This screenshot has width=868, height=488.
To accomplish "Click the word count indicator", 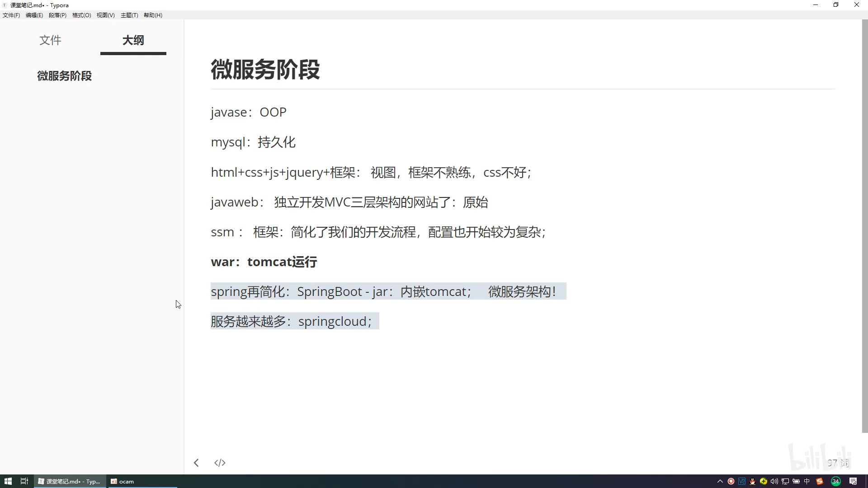I will click(838, 463).
